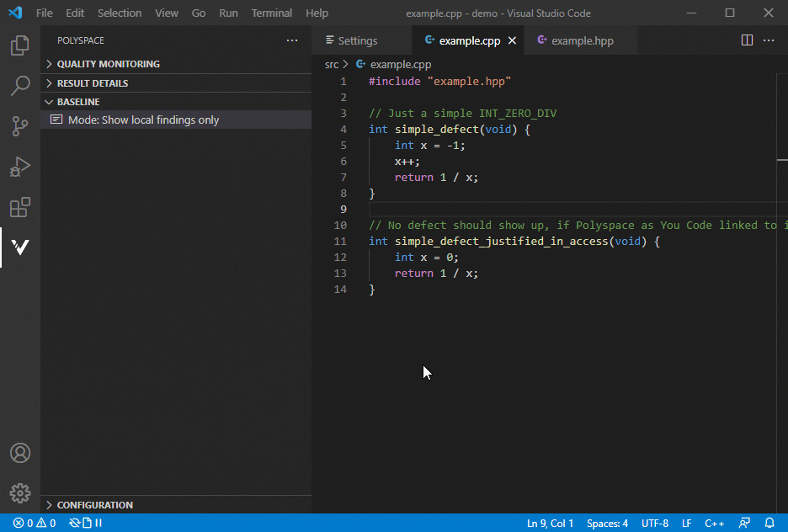788x532 pixels.
Task: Open the Extensions view
Action: click(20, 207)
